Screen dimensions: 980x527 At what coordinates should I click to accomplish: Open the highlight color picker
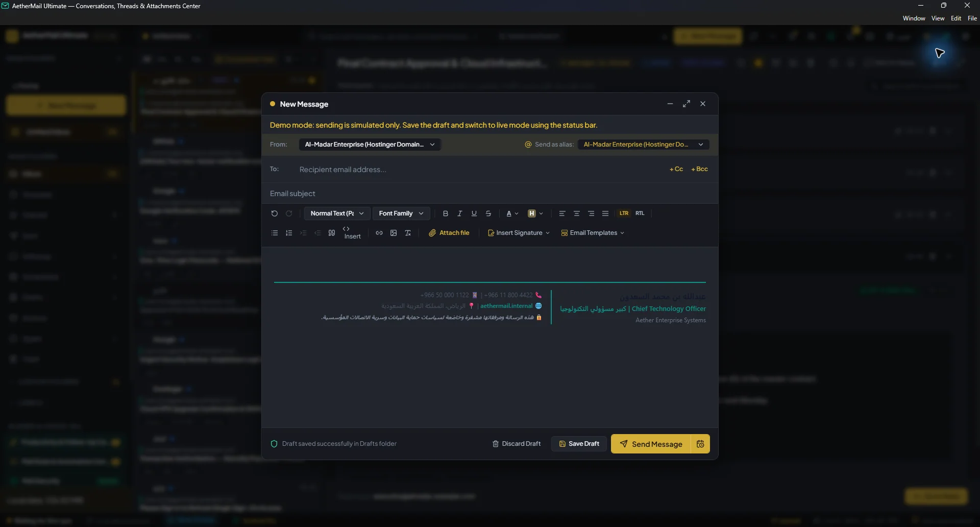(535, 213)
